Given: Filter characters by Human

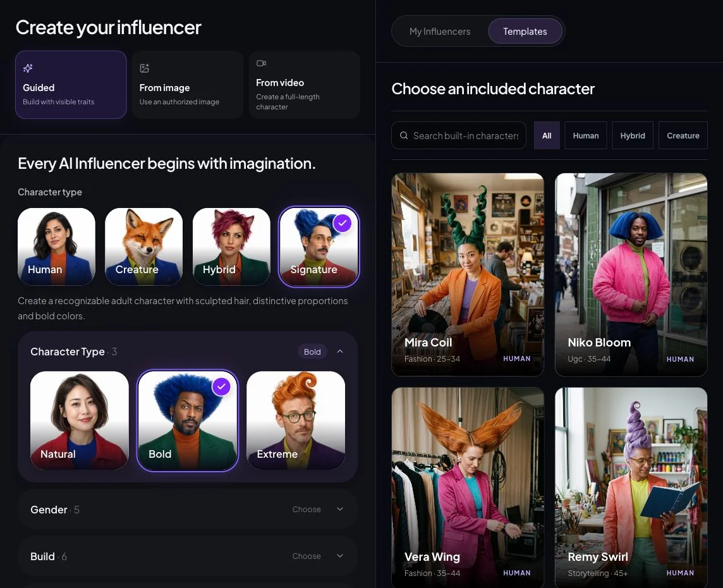Looking at the screenshot, I should pyautogui.click(x=586, y=135).
